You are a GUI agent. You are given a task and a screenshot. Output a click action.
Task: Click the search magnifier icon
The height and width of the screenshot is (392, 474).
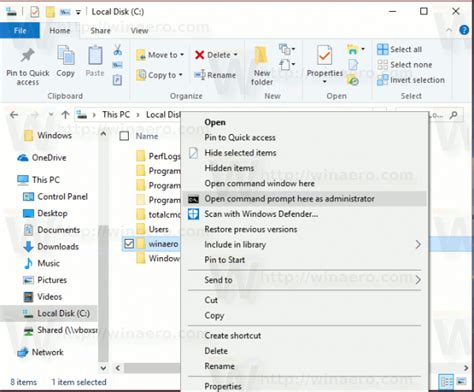point(453,115)
